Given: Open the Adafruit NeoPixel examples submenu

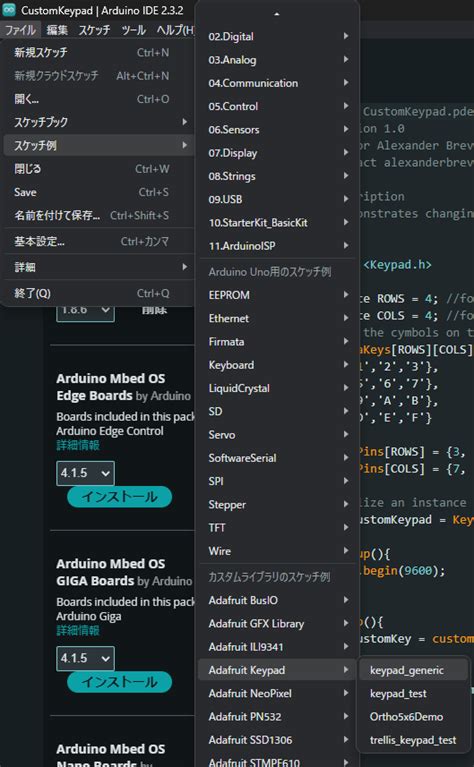Looking at the screenshot, I should tap(278, 693).
